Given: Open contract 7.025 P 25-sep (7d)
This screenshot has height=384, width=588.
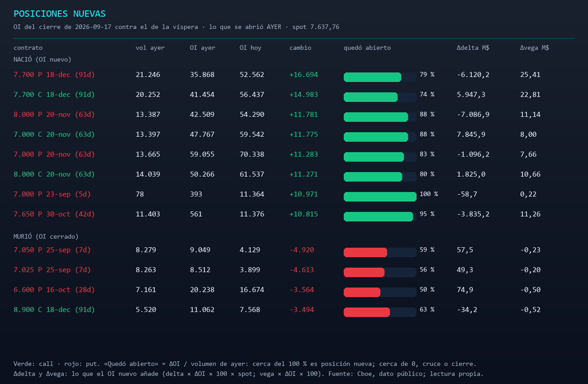Looking at the screenshot, I should tap(52, 270).
